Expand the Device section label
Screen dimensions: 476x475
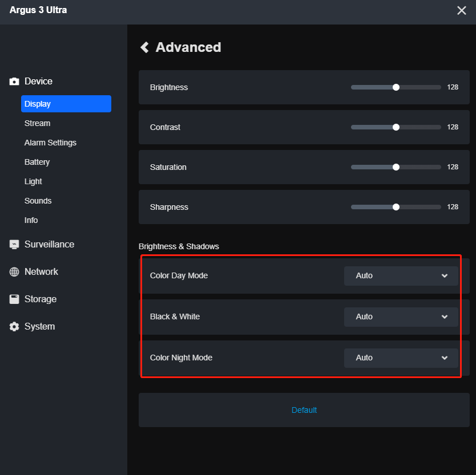click(39, 82)
